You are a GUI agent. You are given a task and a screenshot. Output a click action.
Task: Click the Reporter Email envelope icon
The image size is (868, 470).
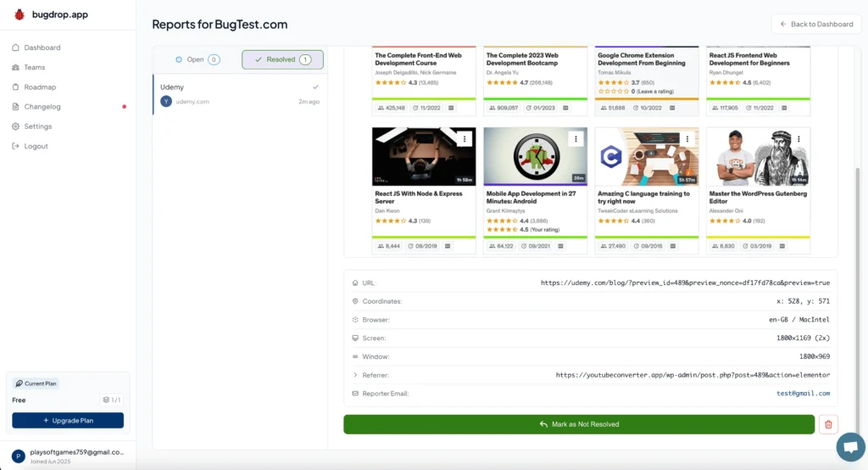pos(355,394)
